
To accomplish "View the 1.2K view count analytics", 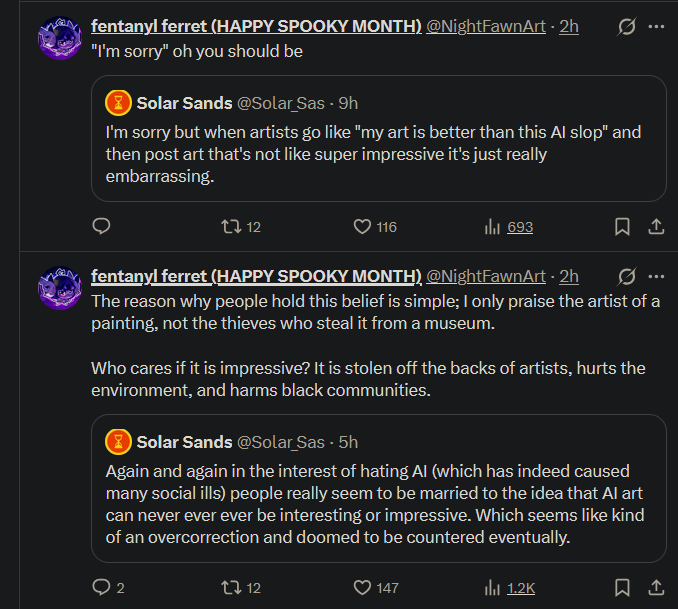I will (x=509, y=588).
